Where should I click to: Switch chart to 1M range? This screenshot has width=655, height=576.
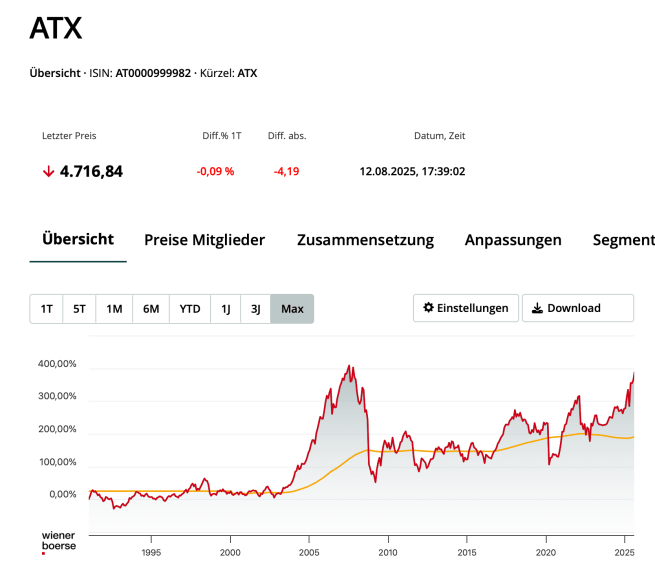(114, 309)
